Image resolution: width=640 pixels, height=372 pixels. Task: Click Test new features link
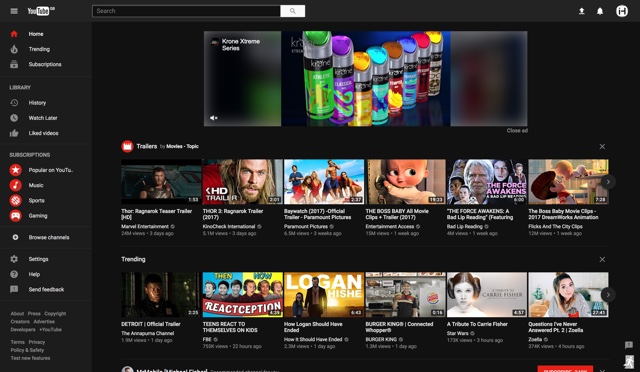point(30,358)
